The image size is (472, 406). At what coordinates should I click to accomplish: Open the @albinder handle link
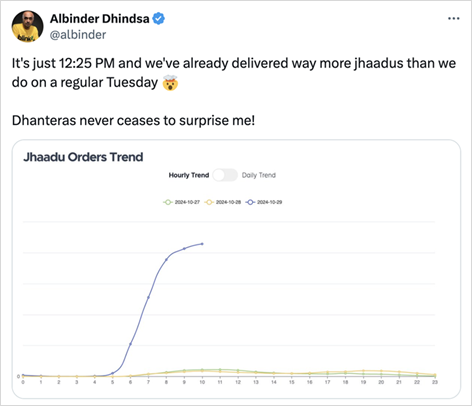78,35
